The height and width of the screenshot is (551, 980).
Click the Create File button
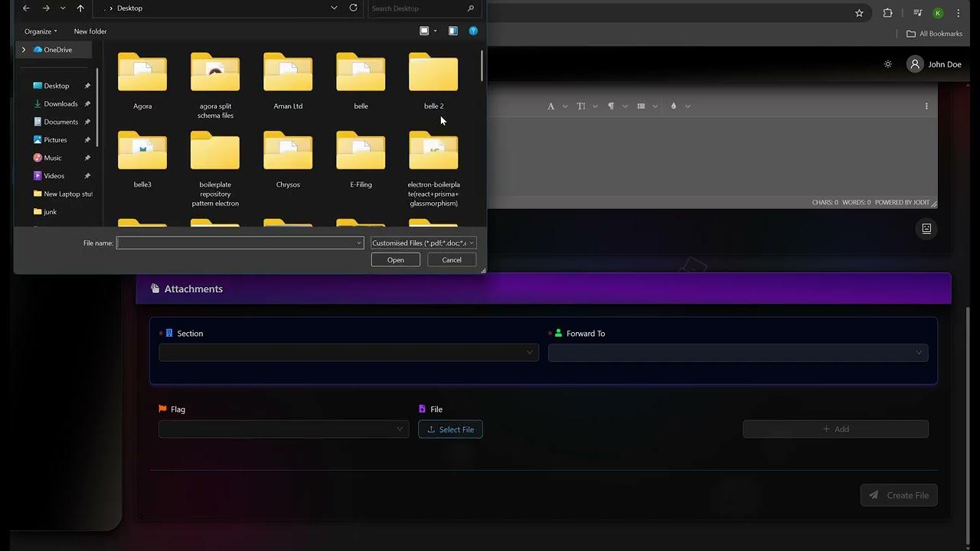(x=899, y=495)
